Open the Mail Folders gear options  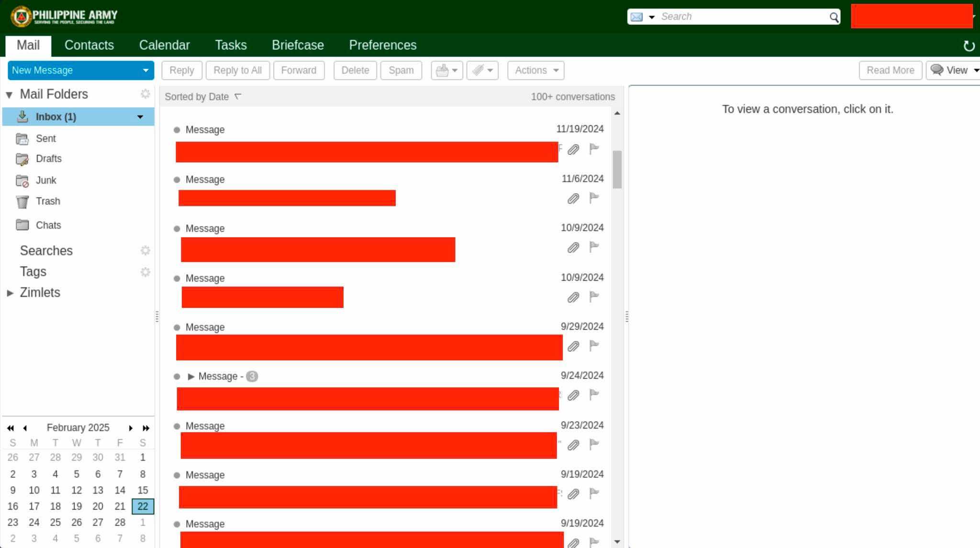coord(145,94)
